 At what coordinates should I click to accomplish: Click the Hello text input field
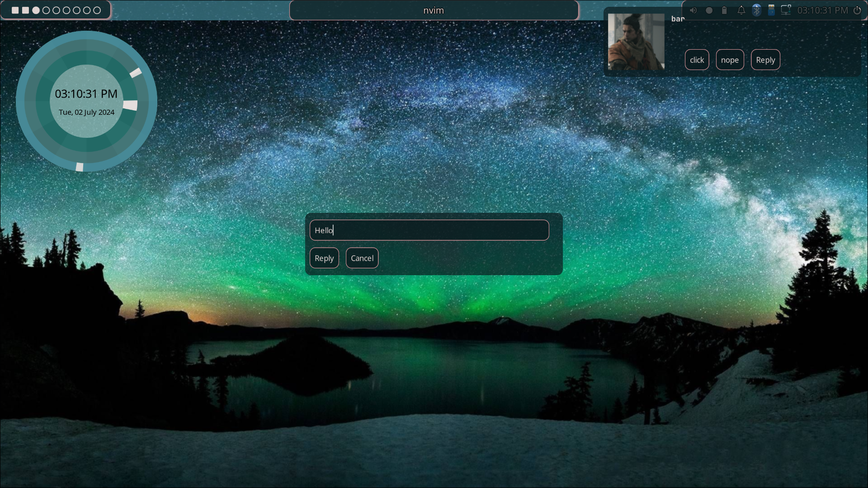[429, 230]
